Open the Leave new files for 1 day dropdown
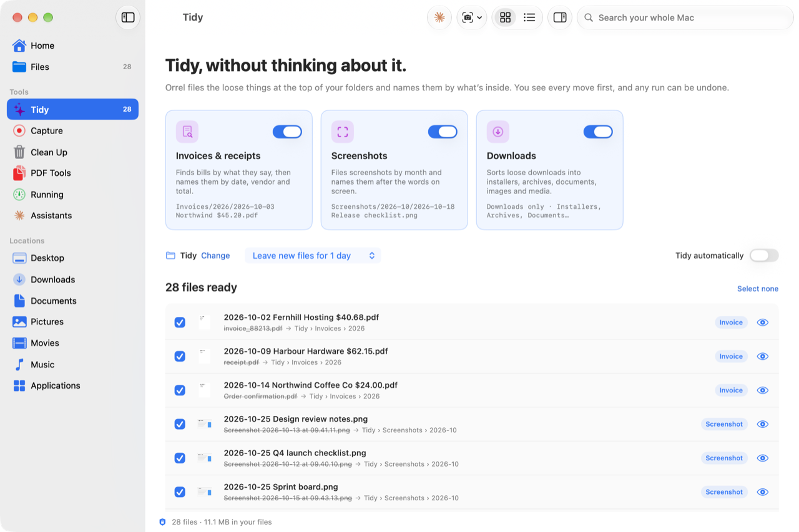The image size is (799, 532). (313, 256)
